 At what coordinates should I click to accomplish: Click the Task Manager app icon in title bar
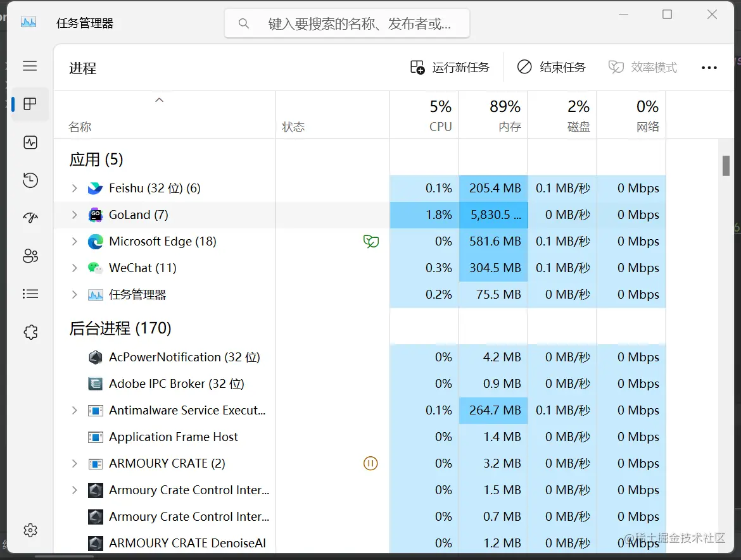pyautogui.click(x=28, y=22)
